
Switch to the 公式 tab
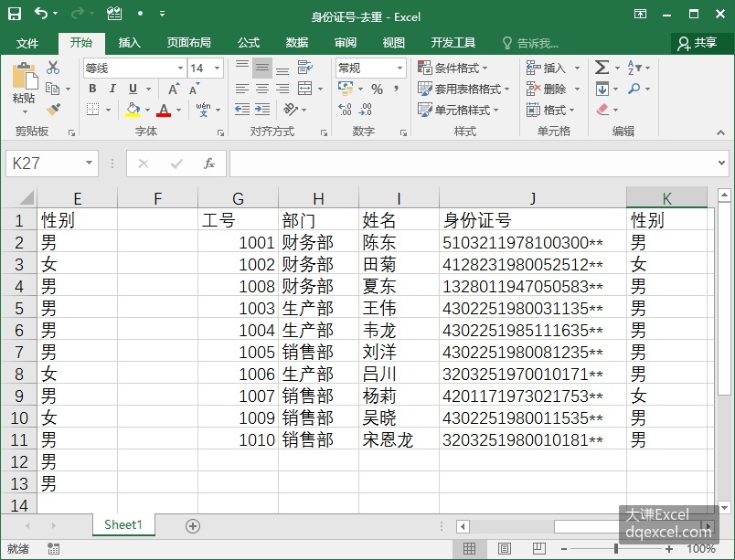[249, 43]
